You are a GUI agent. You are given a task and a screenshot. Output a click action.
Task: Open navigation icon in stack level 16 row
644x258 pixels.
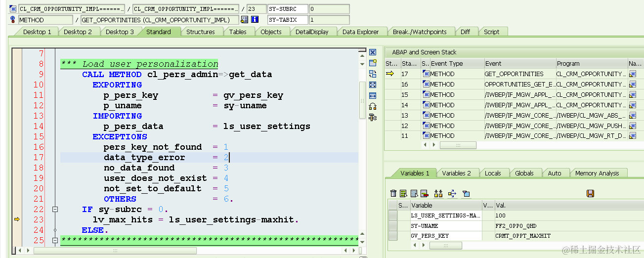click(633, 84)
